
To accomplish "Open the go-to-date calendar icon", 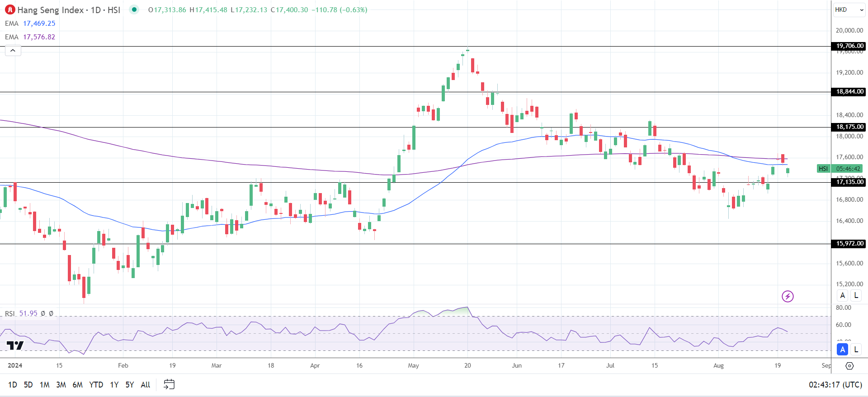I will coord(169,385).
